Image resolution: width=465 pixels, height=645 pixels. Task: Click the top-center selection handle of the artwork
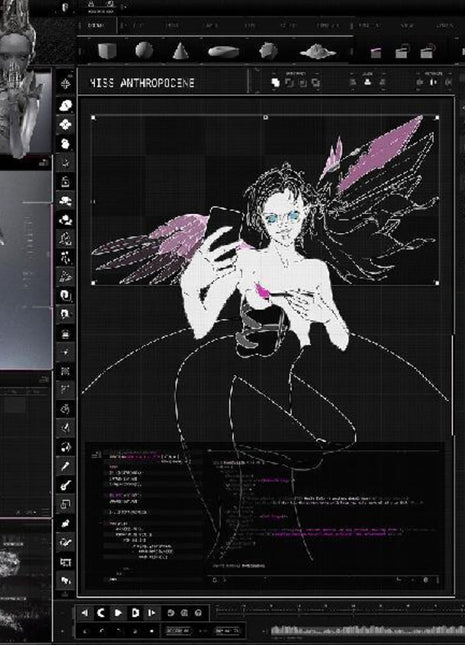tap(265, 118)
